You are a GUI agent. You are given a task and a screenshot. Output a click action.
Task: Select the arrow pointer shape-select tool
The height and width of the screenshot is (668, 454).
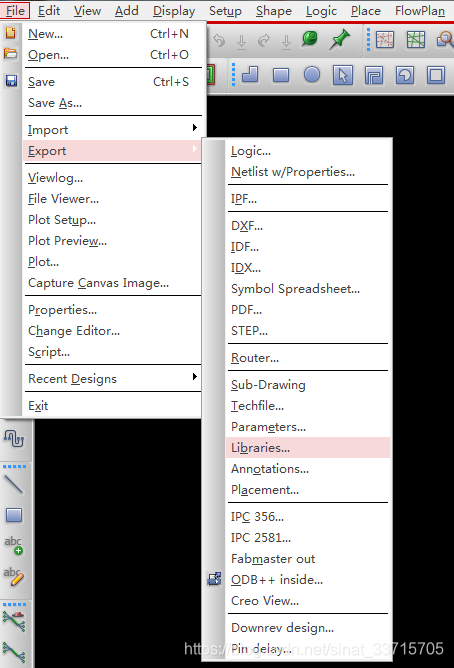pyautogui.click(x=342, y=75)
